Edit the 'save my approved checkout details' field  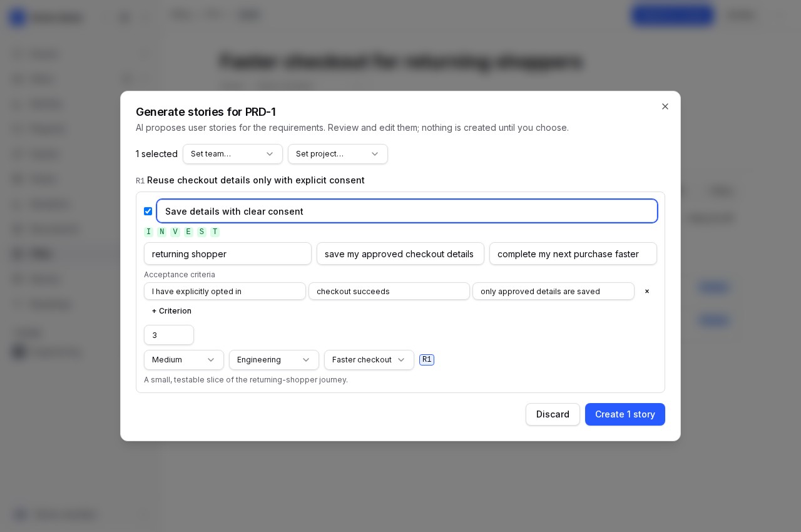point(400,253)
